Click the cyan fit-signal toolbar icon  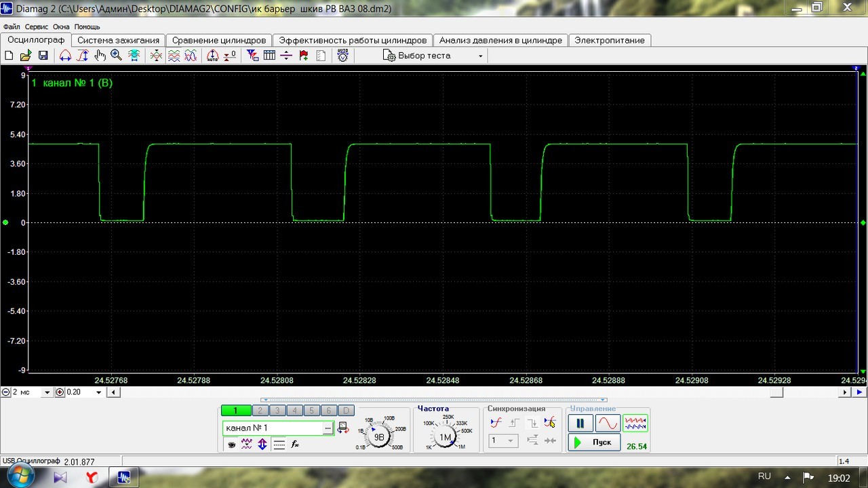[134, 56]
